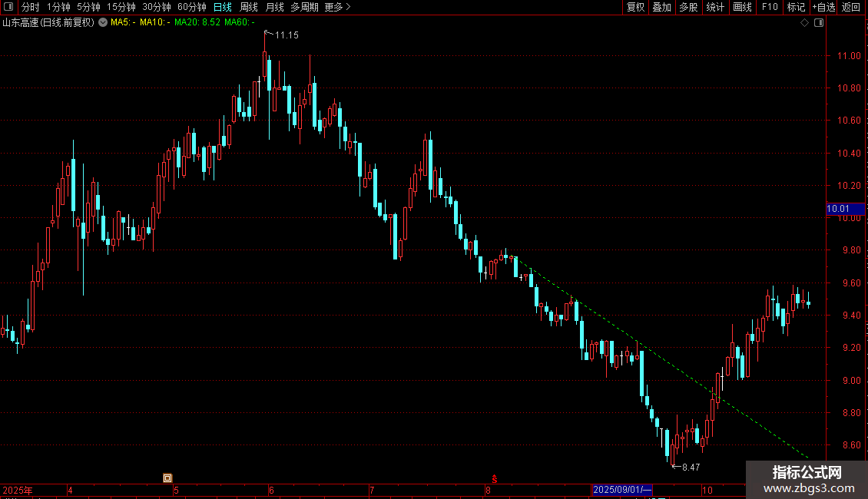Screen dimensions: 868x499
Task: Click 返回 to go back
Action: pyautogui.click(x=851, y=7)
